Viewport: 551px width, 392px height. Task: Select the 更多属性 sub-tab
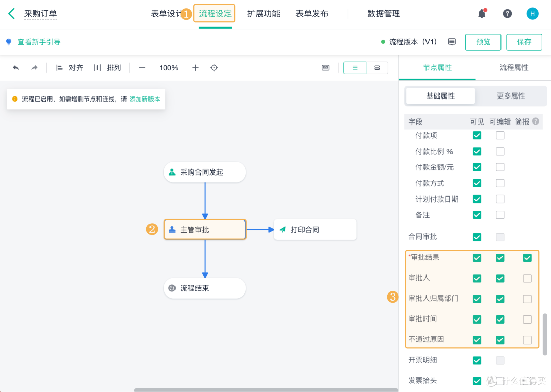tap(511, 95)
